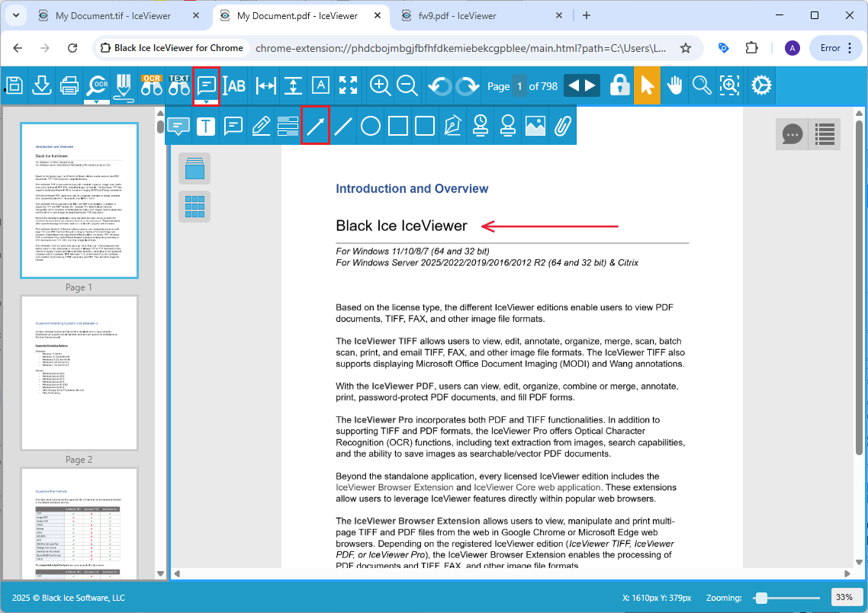Image resolution: width=868 pixels, height=613 pixels.
Task: Zoom in with the plus magnifier
Action: [x=381, y=85]
